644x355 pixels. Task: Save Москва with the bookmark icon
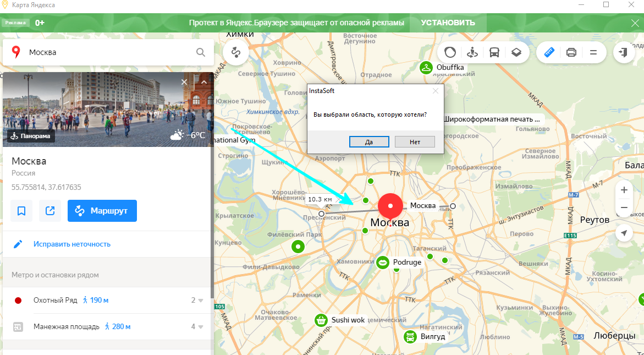(21, 211)
